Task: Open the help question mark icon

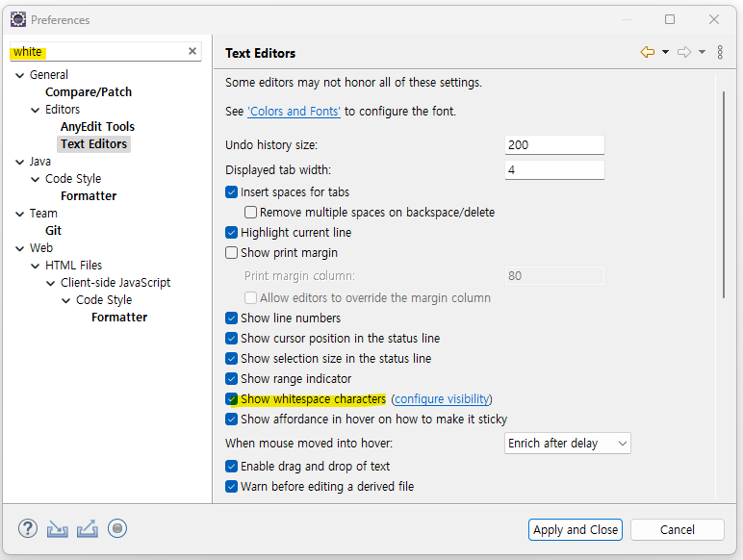Action: [28, 528]
